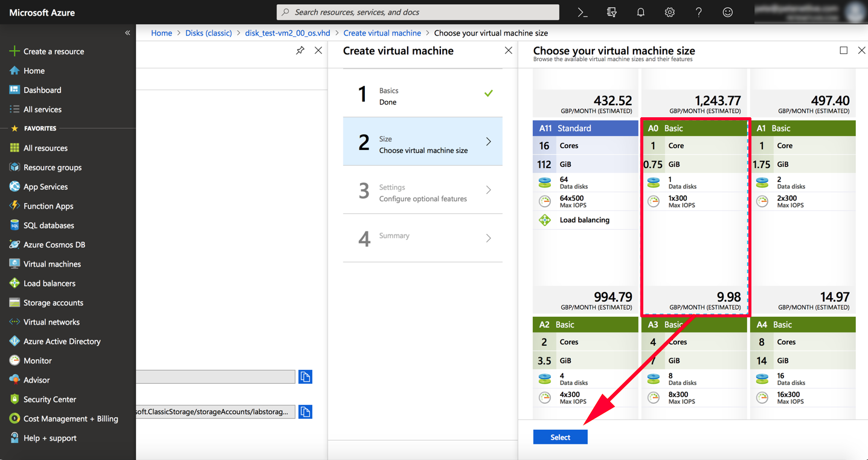Open the portal settings gear
Screen dimensions: 868x460
(669, 12)
